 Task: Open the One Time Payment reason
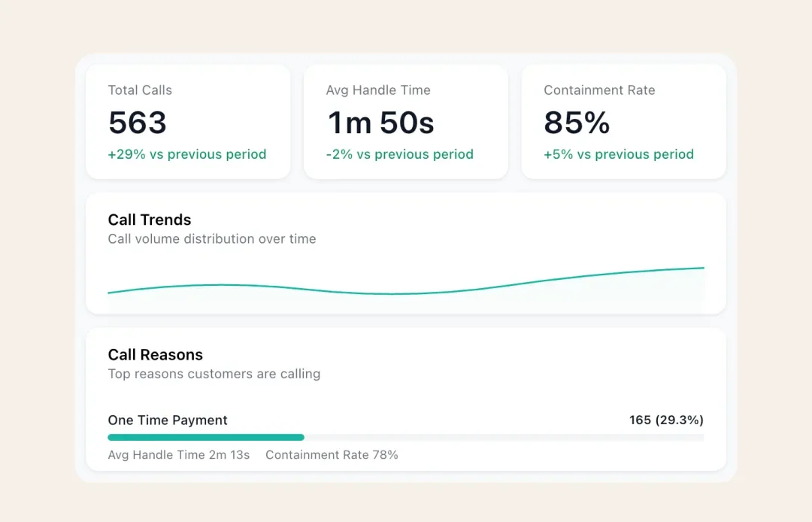point(168,420)
